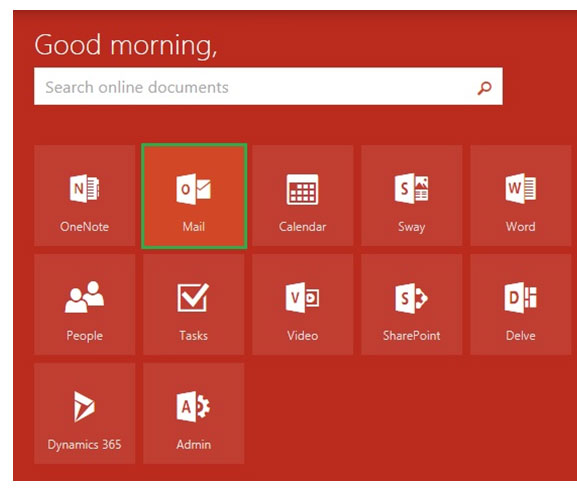577x489 pixels.
Task: Click the search magnifier icon
Action: pos(484,88)
